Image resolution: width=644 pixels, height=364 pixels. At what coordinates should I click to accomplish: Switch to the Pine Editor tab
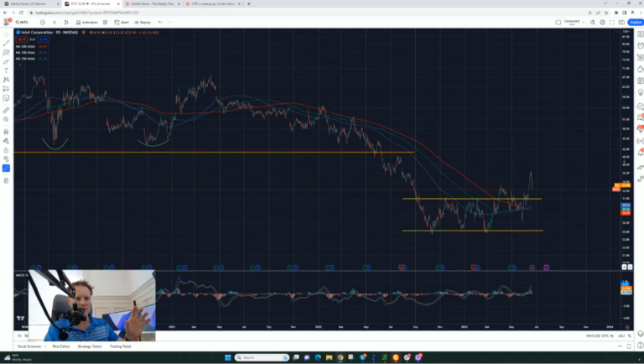coord(61,346)
